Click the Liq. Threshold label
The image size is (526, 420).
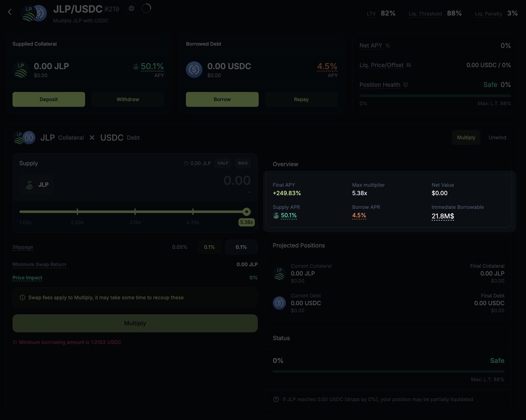pos(425,14)
